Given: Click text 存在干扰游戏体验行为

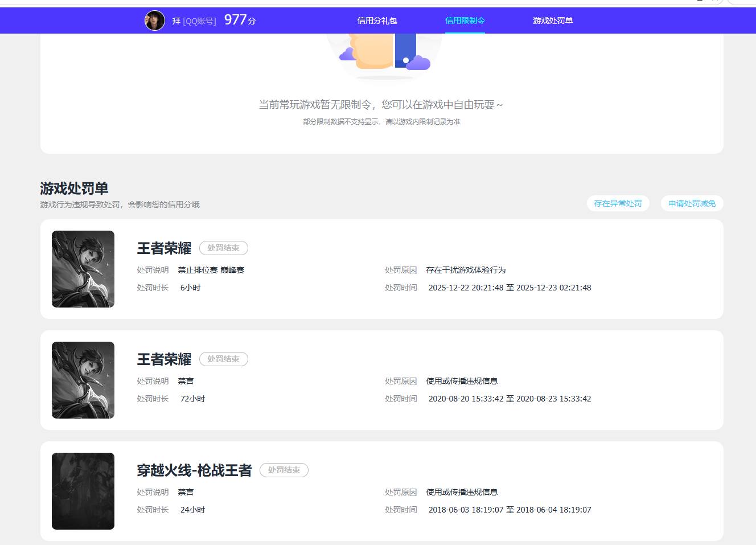Looking at the screenshot, I should pyautogui.click(x=466, y=270).
